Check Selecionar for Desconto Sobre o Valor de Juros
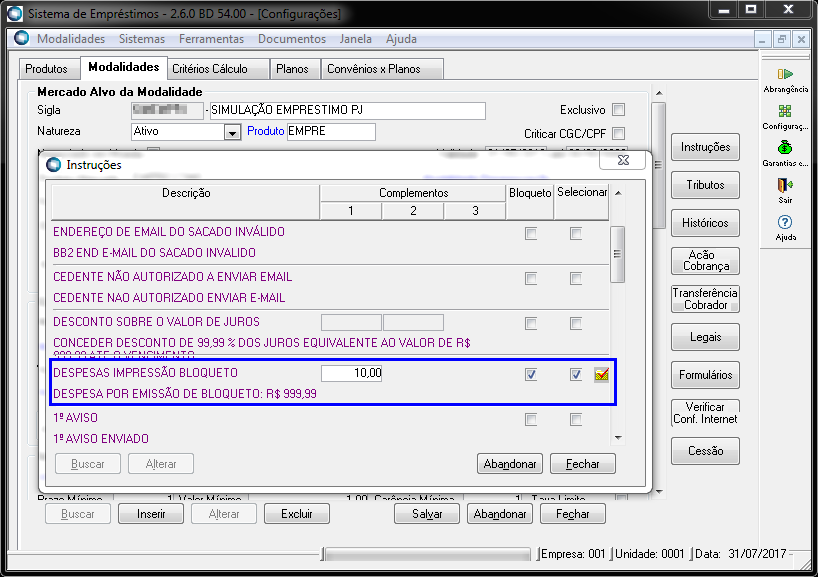The height and width of the screenshot is (577, 818). (576, 323)
